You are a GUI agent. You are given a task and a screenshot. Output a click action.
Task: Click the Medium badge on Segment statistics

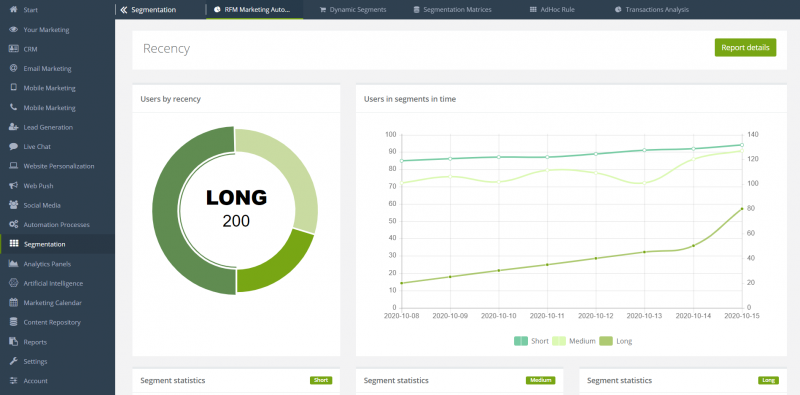click(540, 380)
